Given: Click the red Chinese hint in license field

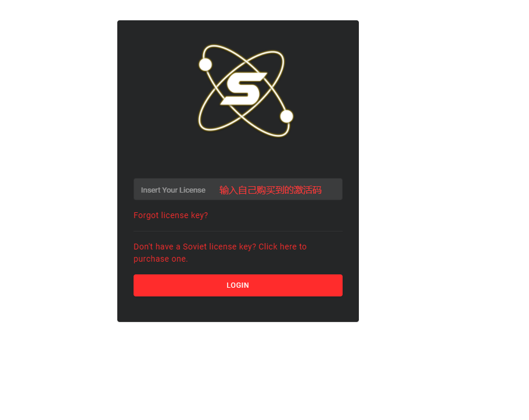Looking at the screenshot, I should click(x=270, y=190).
